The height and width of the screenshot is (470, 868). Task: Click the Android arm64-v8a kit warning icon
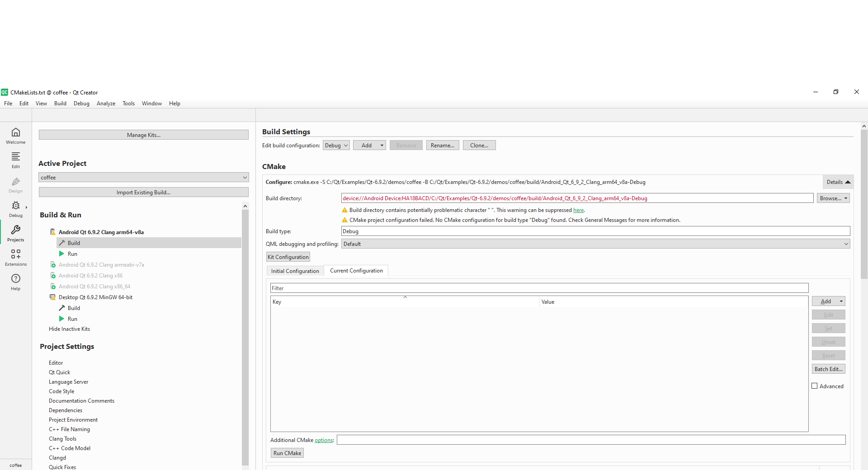(53, 232)
